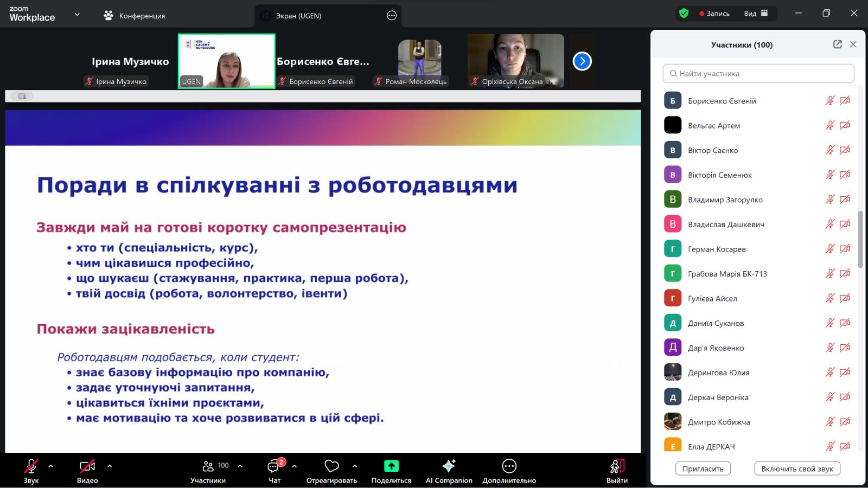Image resolution: width=868 pixels, height=488 pixels.
Task: Switch to the Конференция tab
Action: point(135,16)
